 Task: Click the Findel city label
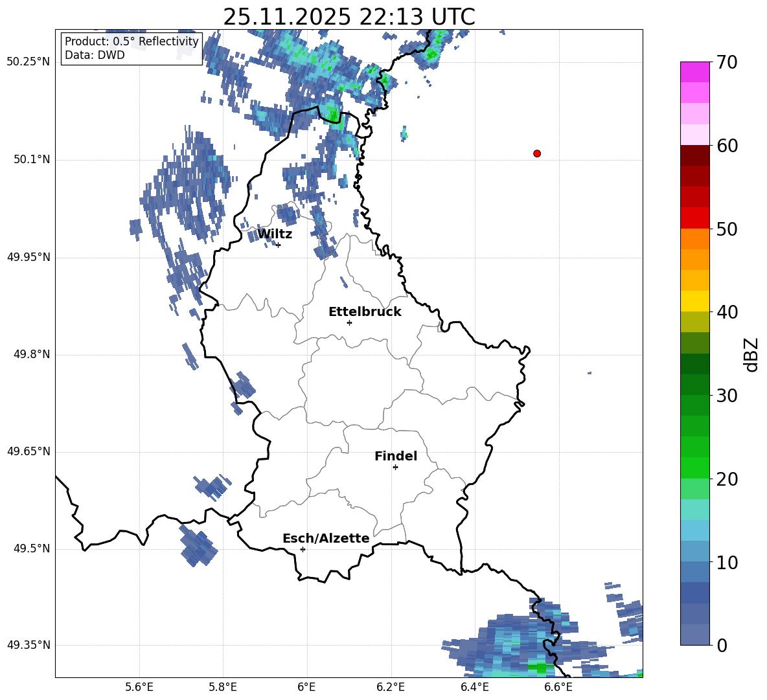pyautogui.click(x=396, y=456)
